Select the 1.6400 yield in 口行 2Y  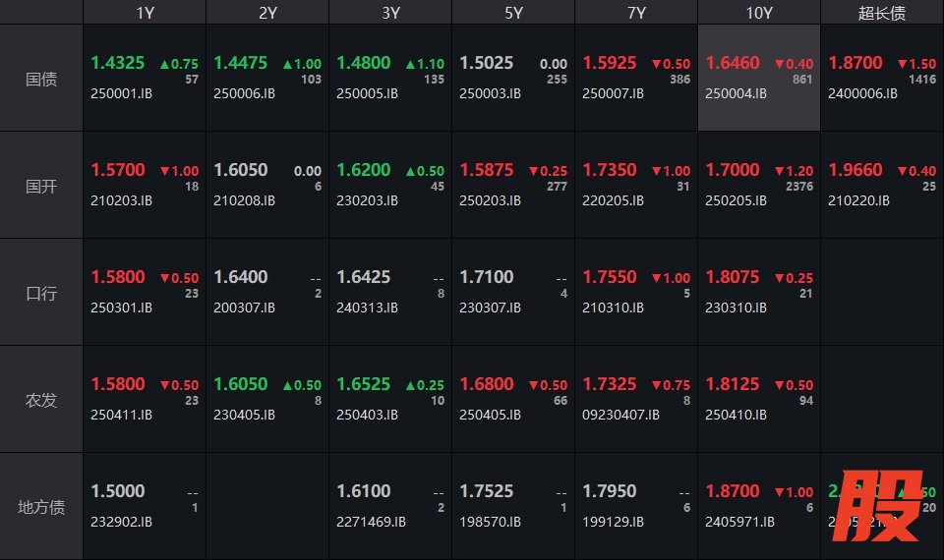(x=241, y=277)
